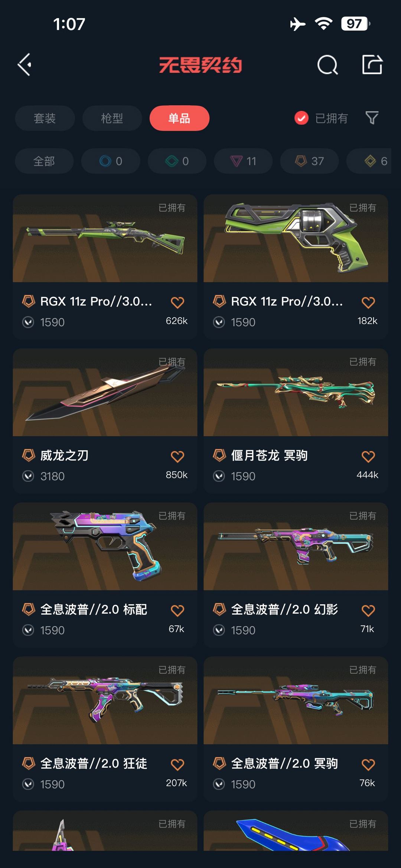Tap heart on 全息波普//2.0 冥驹

368,764
